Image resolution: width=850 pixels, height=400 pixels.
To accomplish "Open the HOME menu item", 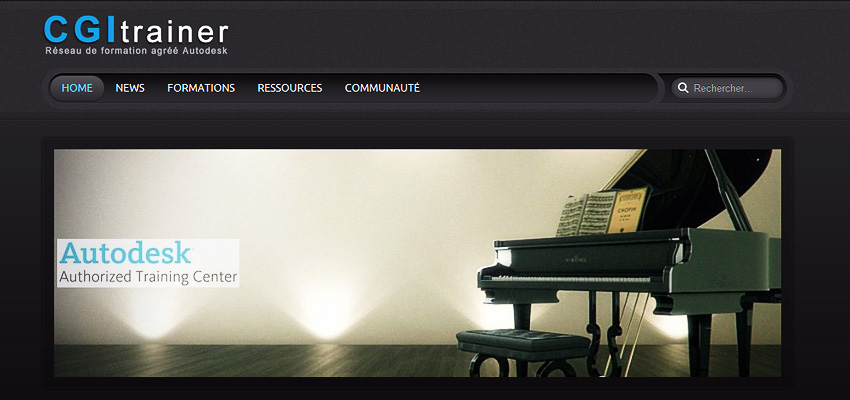I will point(77,88).
